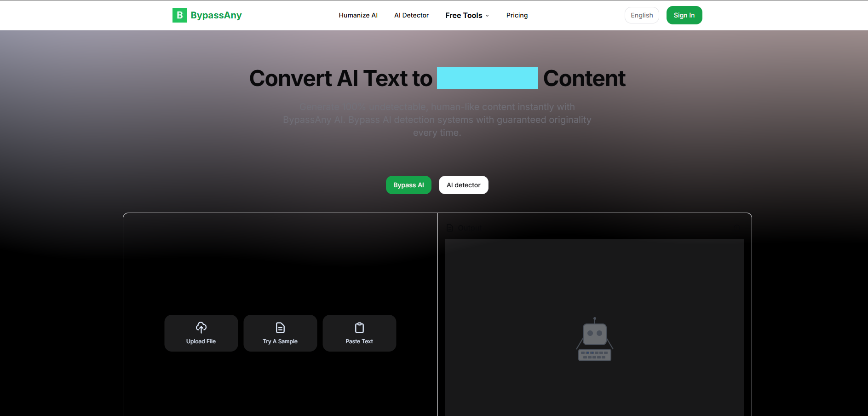Click the cloud upload icon
Screen dimensions: 868x416
[x=201, y=327]
